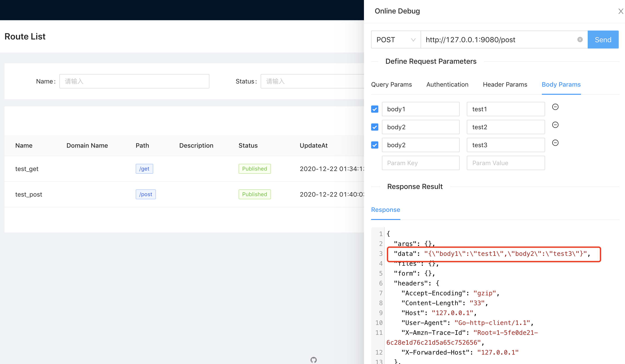The width and height of the screenshot is (625, 364).
Task: Open the POST method dropdown
Action: [x=396, y=40]
